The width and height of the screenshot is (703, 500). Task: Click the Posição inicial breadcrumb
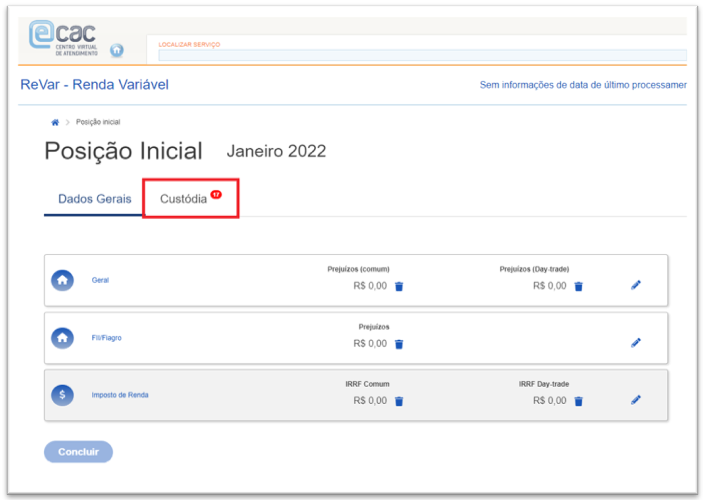(x=98, y=122)
